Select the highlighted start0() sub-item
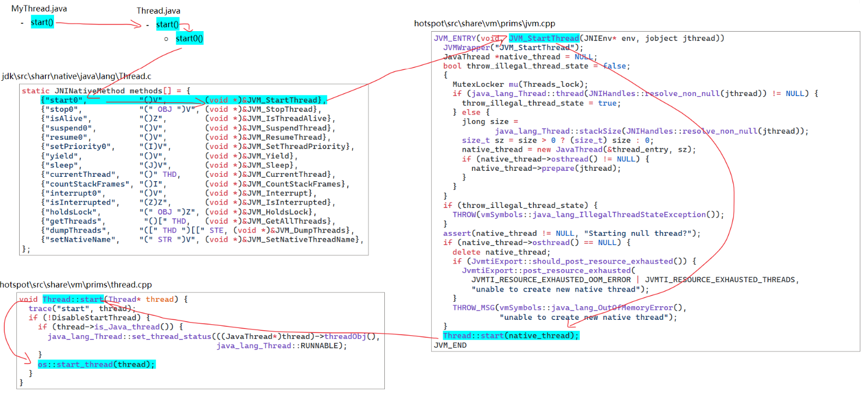This screenshot has width=868, height=393. coord(189,38)
